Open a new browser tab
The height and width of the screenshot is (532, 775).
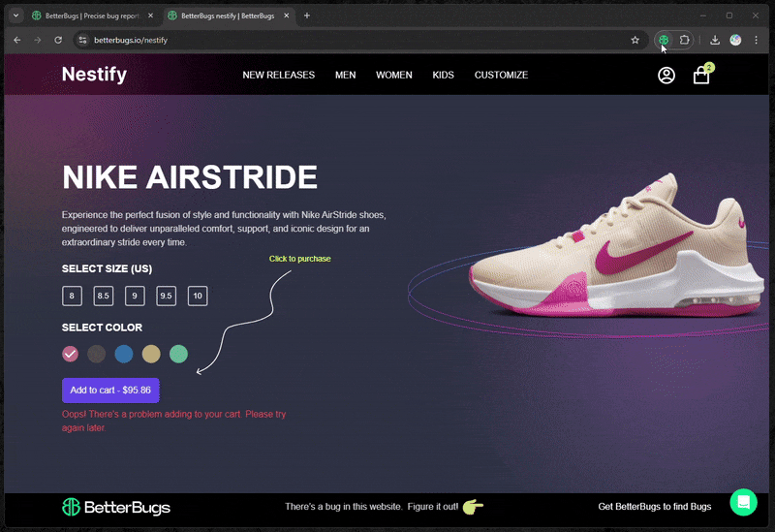[x=307, y=16]
